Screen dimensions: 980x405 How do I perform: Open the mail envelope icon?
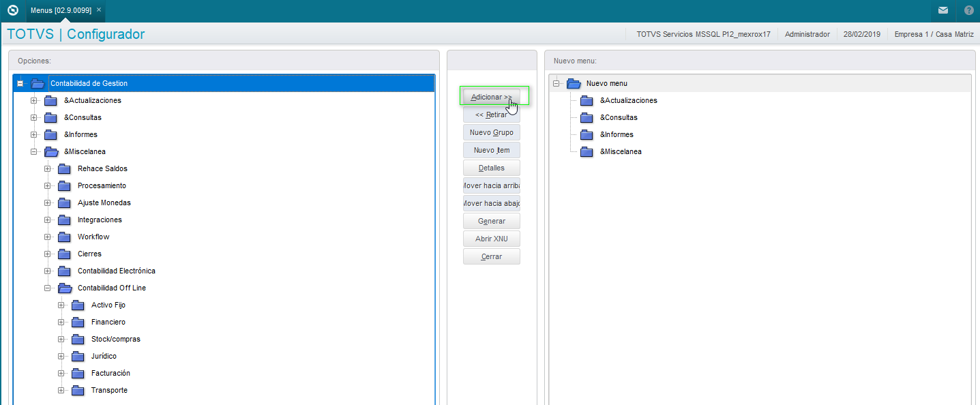click(x=943, y=10)
